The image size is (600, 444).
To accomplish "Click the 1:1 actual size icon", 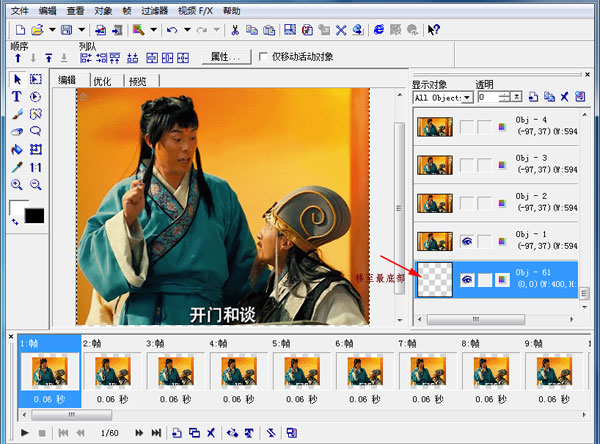I will [x=36, y=167].
